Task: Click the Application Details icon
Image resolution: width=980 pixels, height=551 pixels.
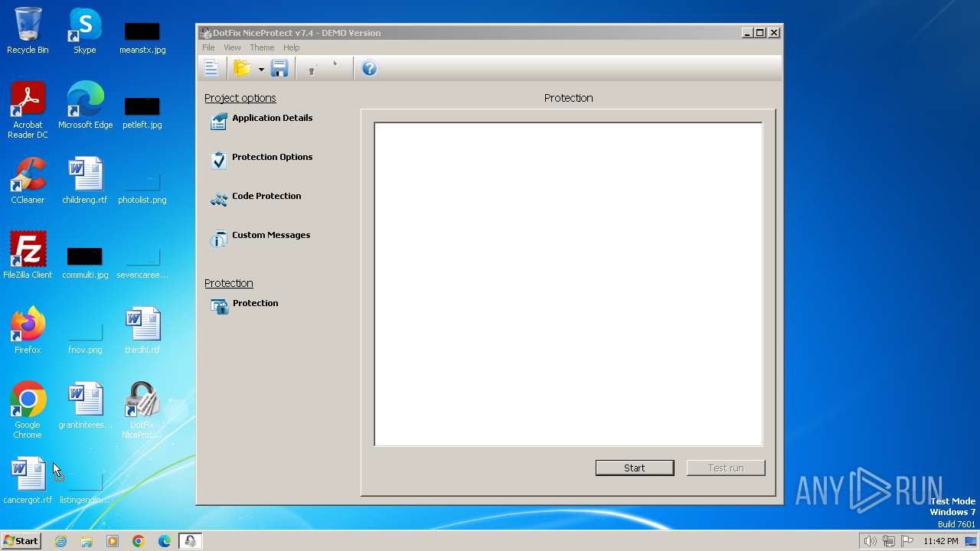Action: click(x=219, y=122)
